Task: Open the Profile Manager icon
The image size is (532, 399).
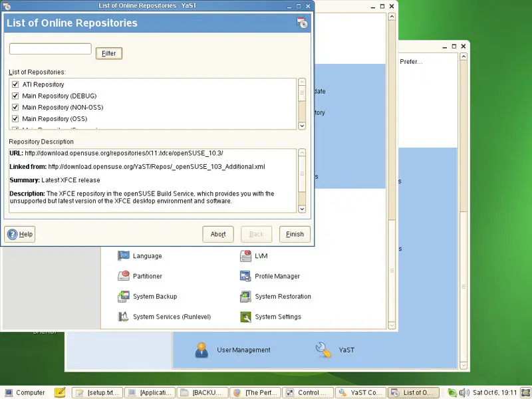Action: 245,276
